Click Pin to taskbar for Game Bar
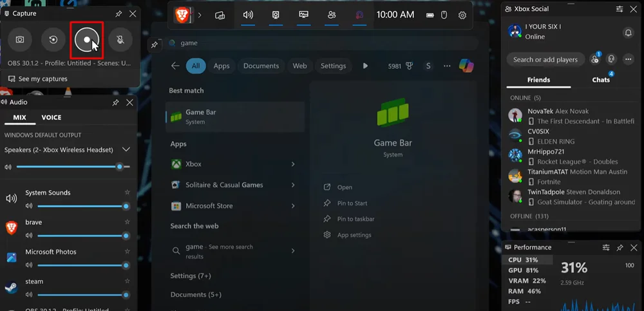The width and height of the screenshot is (644, 311). [355, 219]
